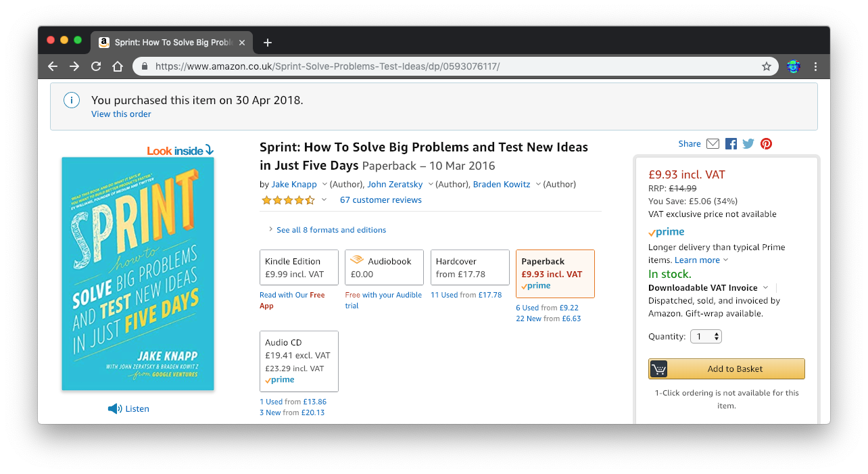Image resolution: width=868 pixels, height=474 pixels.
Task: Select the Audio CD format
Action: 299,361
